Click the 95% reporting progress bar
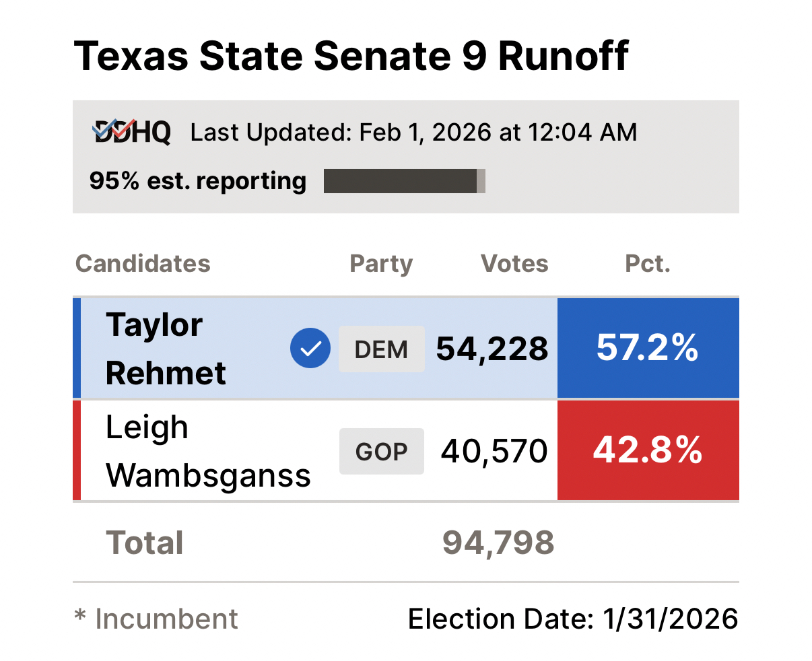This screenshot has width=812, height=661. tap(404, 181)
